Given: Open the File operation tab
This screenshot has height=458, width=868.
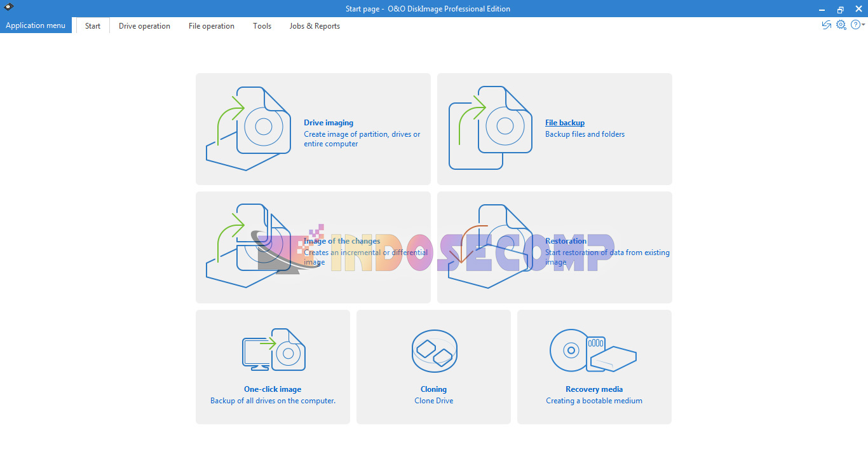Looking at the screenshot, I should 212,26.
